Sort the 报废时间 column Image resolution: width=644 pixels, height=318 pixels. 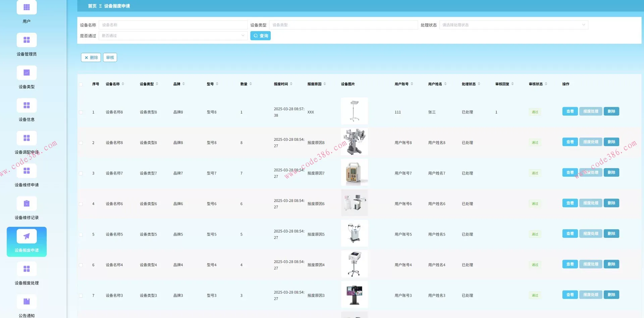[291, 84]
